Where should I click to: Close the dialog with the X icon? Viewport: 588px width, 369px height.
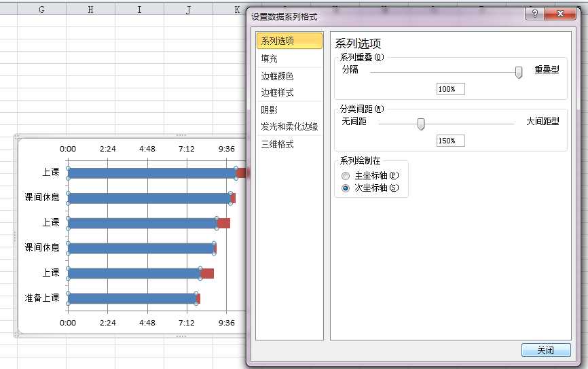560,14
